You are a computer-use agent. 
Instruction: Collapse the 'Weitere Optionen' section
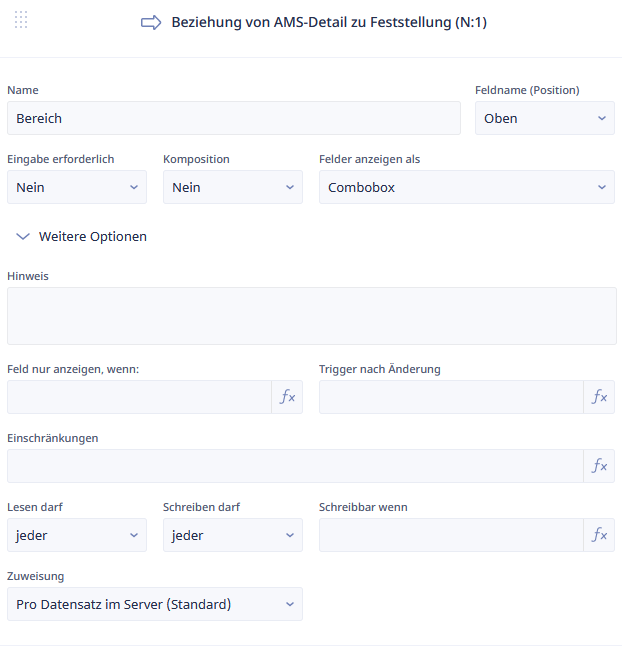(x=24, y=237)
